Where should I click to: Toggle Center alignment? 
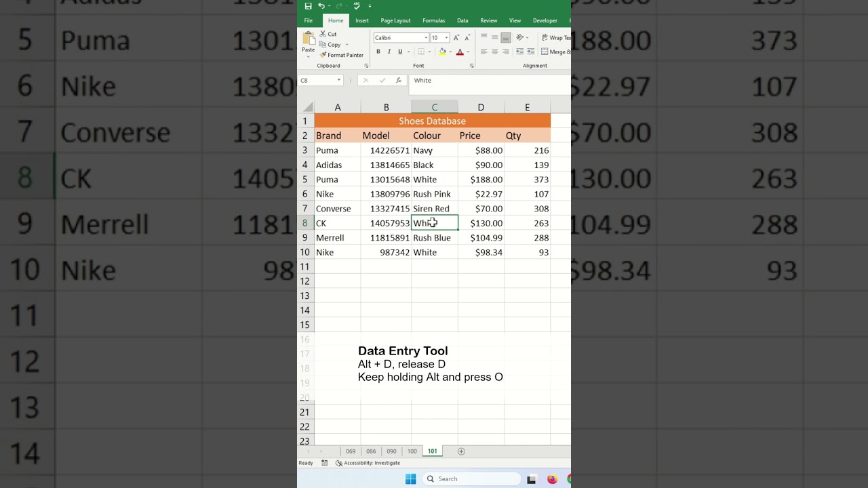click(x=494, y=52)
